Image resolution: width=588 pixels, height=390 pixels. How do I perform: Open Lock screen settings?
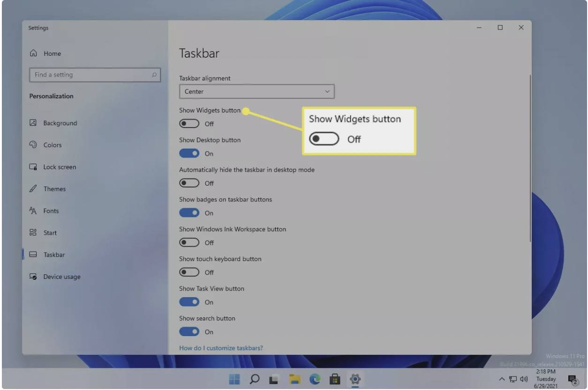(x=59, y=167)
